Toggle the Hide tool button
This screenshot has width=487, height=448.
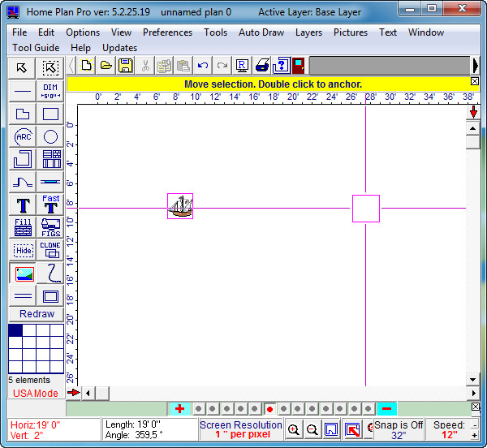[x=24, y=250]
